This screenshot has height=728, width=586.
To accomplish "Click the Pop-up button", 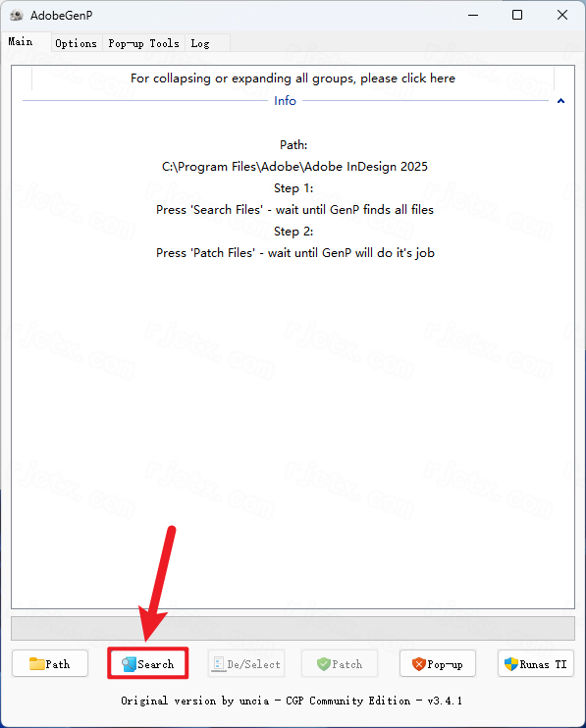I will tap(438, 663).
